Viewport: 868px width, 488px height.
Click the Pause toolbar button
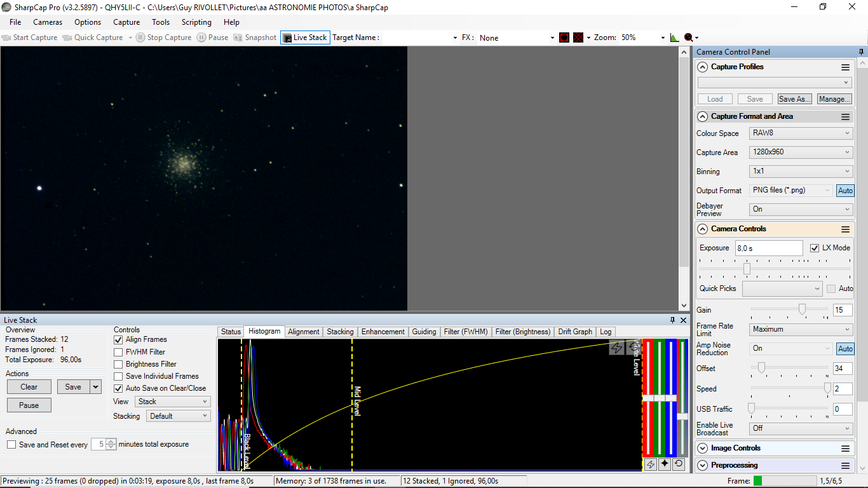click(x=212, y=37)
